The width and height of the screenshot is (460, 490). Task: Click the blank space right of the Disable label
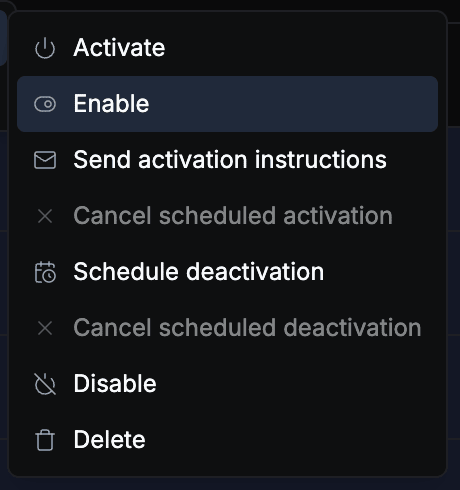coord(297,384)
